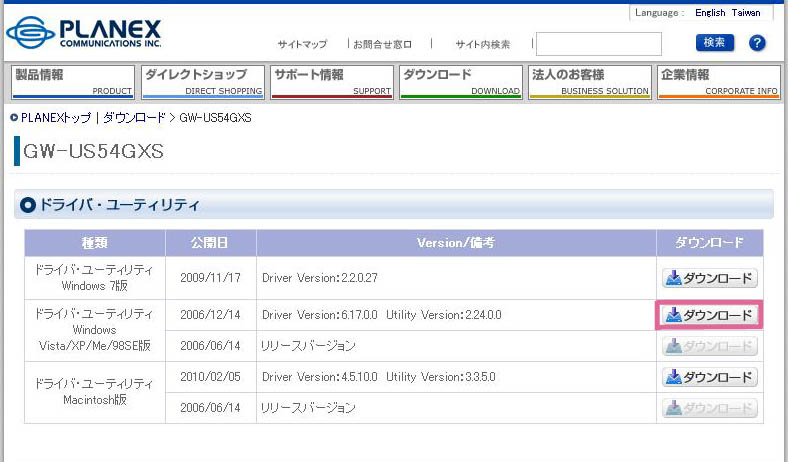This screenshot has width=788, height=462.
Task: Click リリースバージョン in the Windows section
Action: click(x=308, y=346)
